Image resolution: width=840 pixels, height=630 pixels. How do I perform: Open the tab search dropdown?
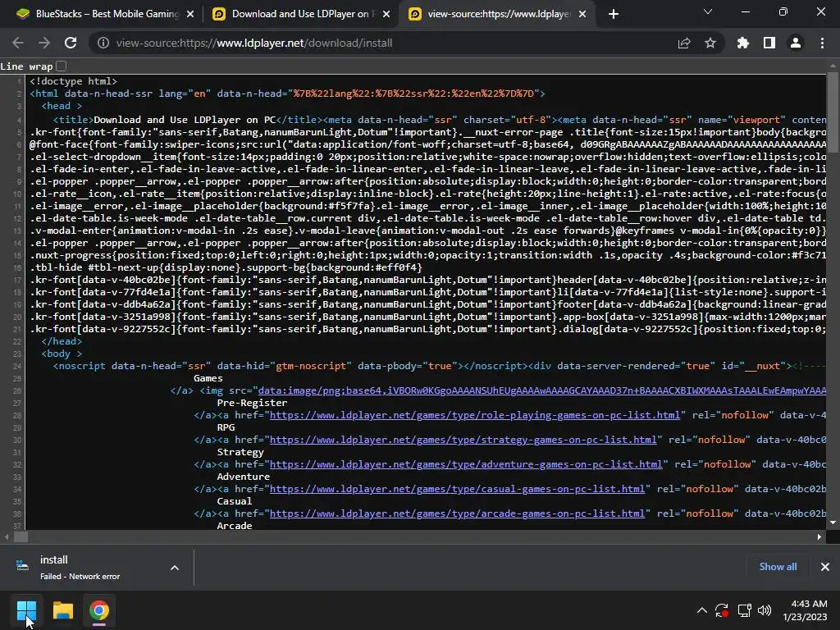point(708,11)
